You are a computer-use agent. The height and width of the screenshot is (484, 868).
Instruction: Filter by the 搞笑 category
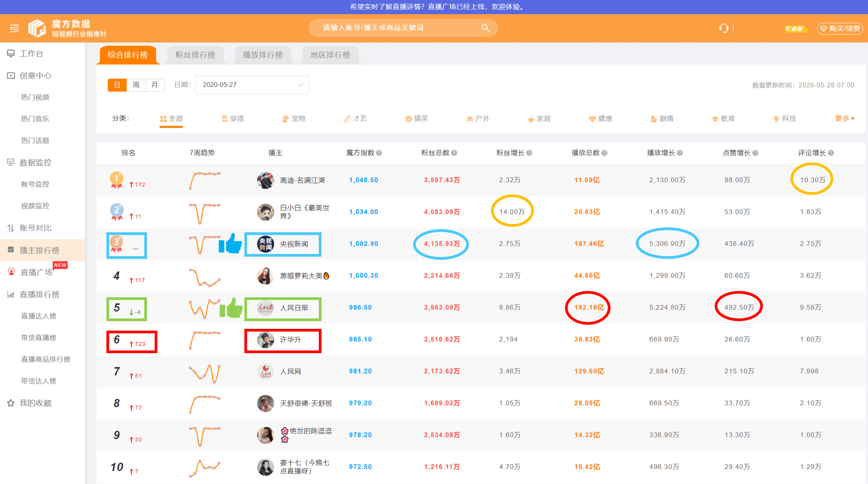[417, 119]
